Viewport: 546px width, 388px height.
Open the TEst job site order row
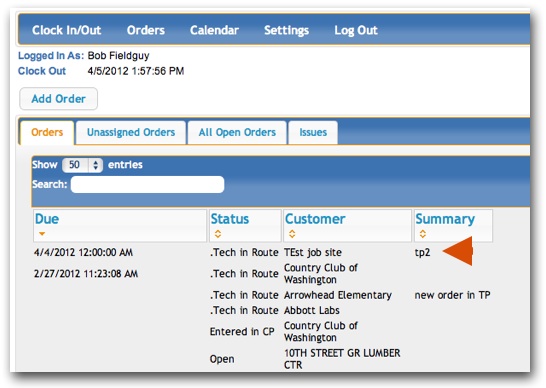[x=263, y=253]
